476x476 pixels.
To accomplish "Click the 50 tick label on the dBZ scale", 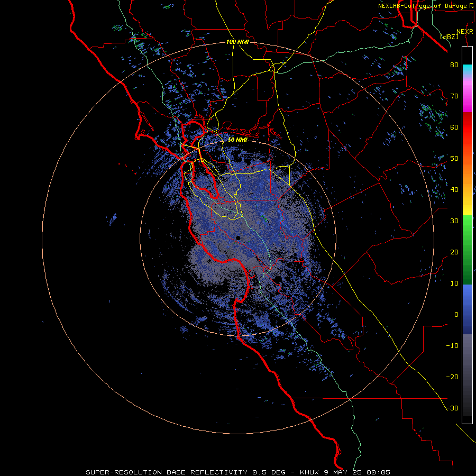I will (x=454, y=159).
